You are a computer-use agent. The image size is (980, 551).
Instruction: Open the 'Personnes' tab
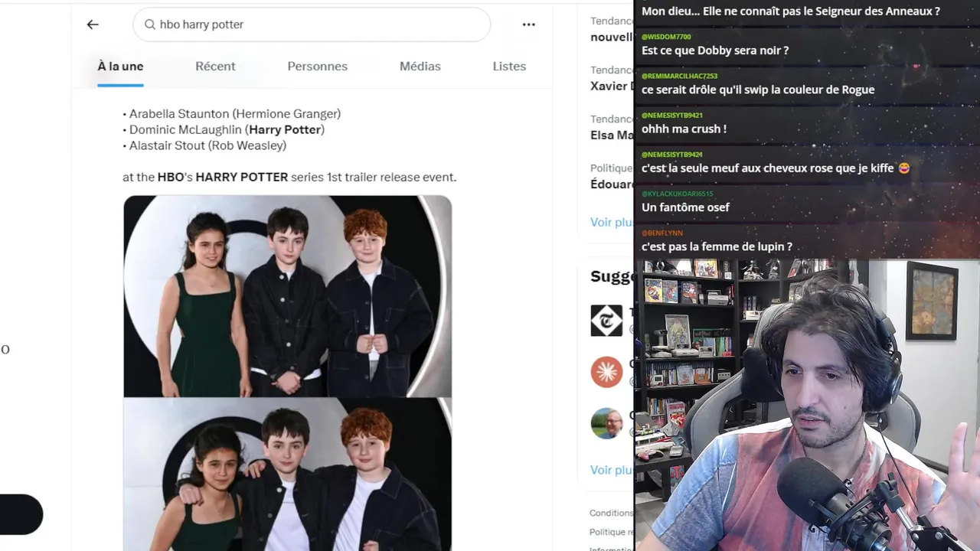click(x=318, y=67)
